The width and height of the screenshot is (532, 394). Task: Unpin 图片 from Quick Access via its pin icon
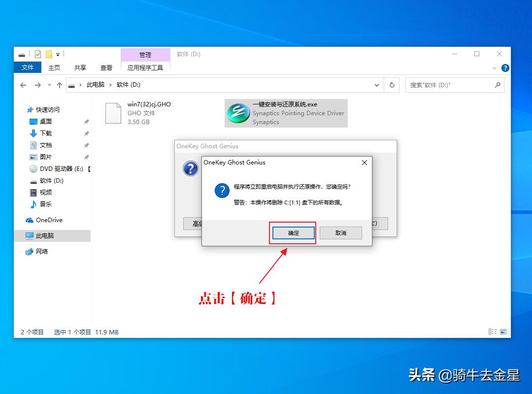point(86,157)
